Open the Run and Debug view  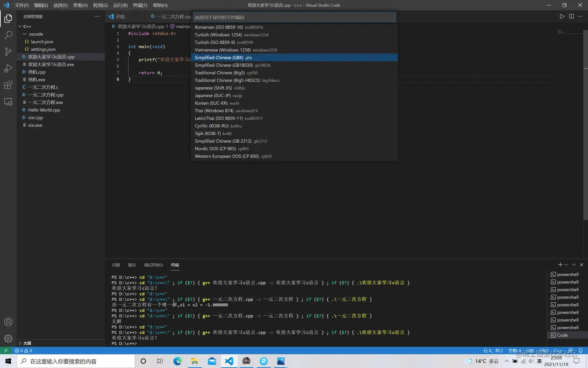pyautogui.click(x=8, y=69)
